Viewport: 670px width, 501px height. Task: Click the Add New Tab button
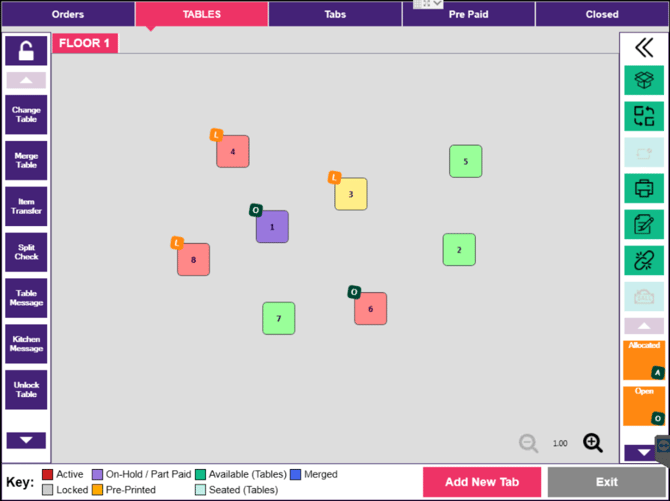pyautogui.click(x=482, y=482)
